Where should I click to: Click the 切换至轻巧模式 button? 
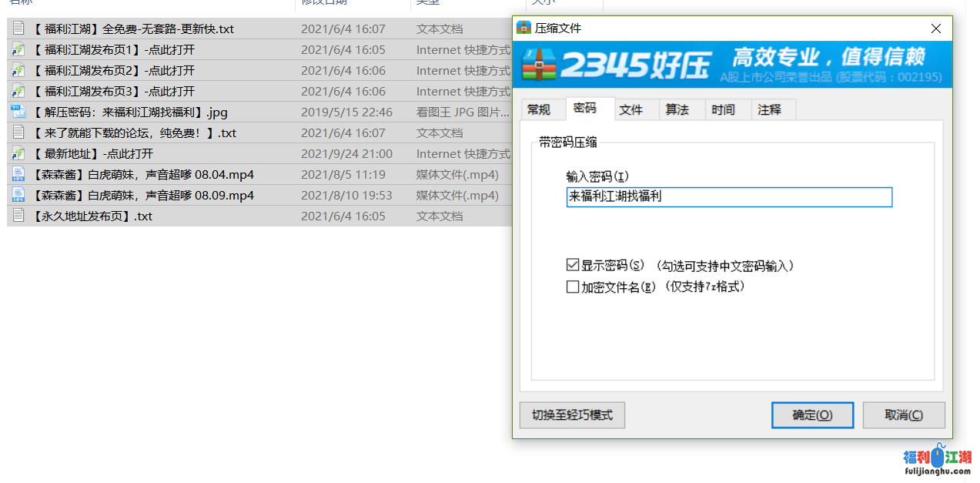pyautogui.click(x=572, y=415)
